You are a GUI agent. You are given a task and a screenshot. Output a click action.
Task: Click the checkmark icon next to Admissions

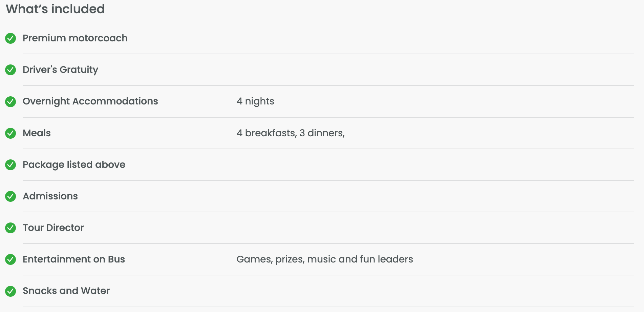click(10, 196)
